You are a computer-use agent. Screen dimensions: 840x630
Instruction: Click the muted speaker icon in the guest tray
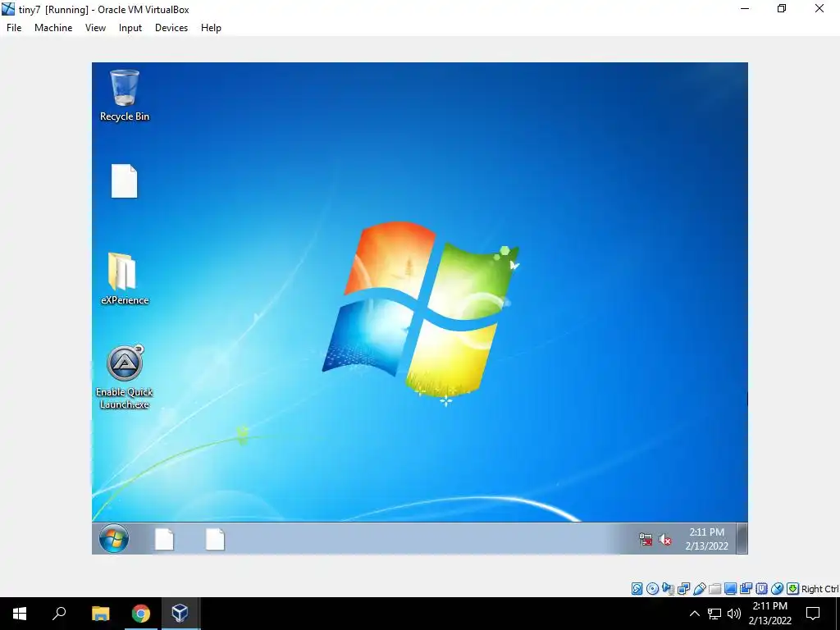(664, 540)
